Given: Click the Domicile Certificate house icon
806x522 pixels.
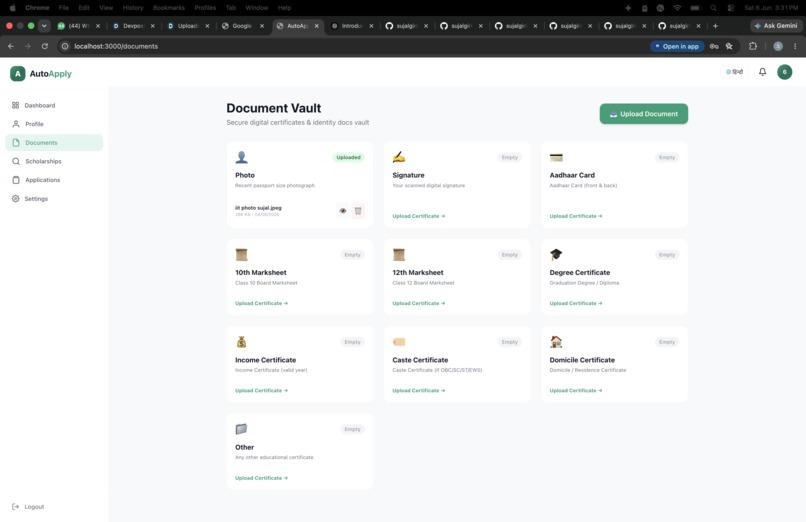Looking at the screenshot, I should tap(556, 342).
